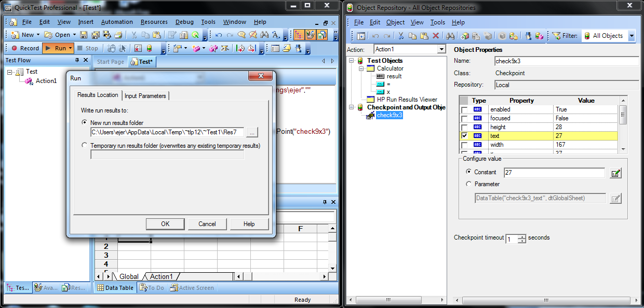
Task: Click the To Do tab at bottom
Action: click(151, 288)
